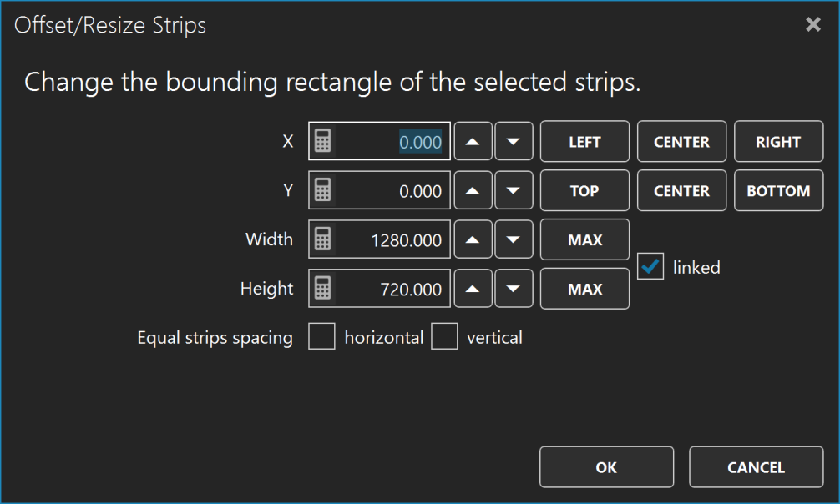
Task: Increase the Width value with up arrow
Action: tap(473, 239)
